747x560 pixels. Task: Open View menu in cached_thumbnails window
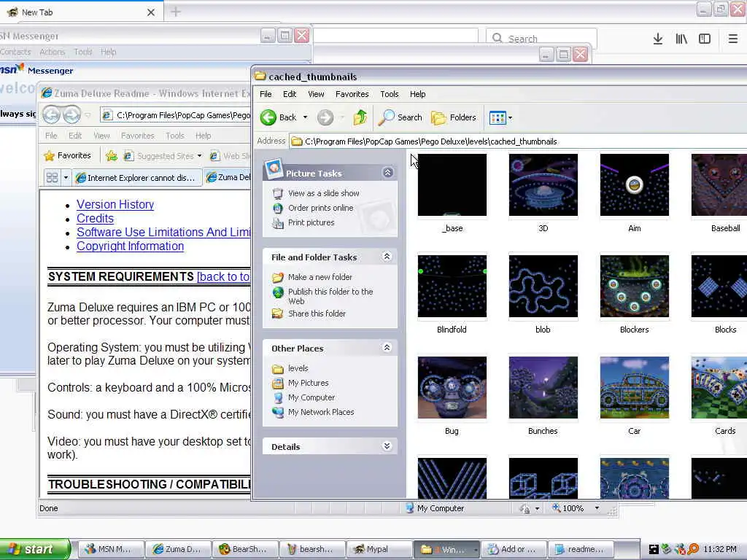pos(316,94)
